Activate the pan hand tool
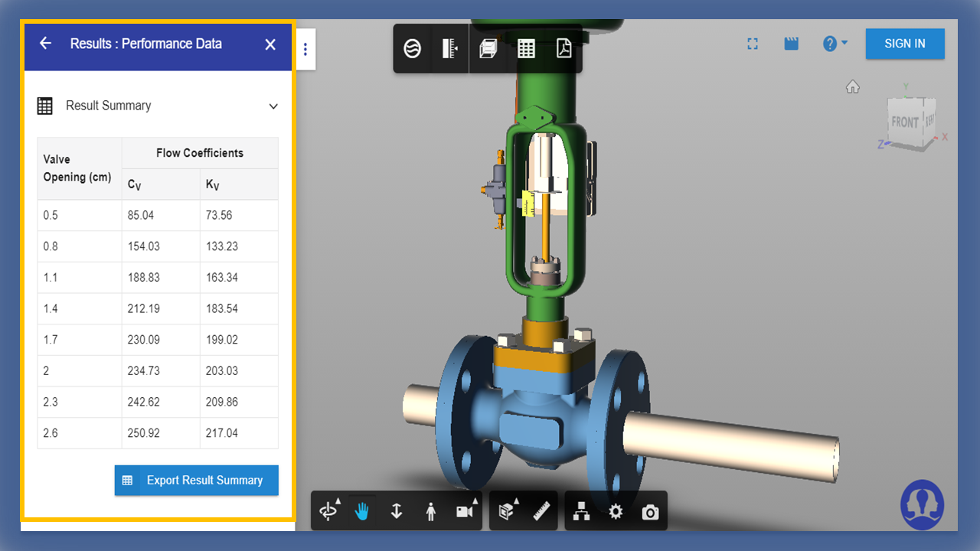980x551 pixels. (362, 511)
